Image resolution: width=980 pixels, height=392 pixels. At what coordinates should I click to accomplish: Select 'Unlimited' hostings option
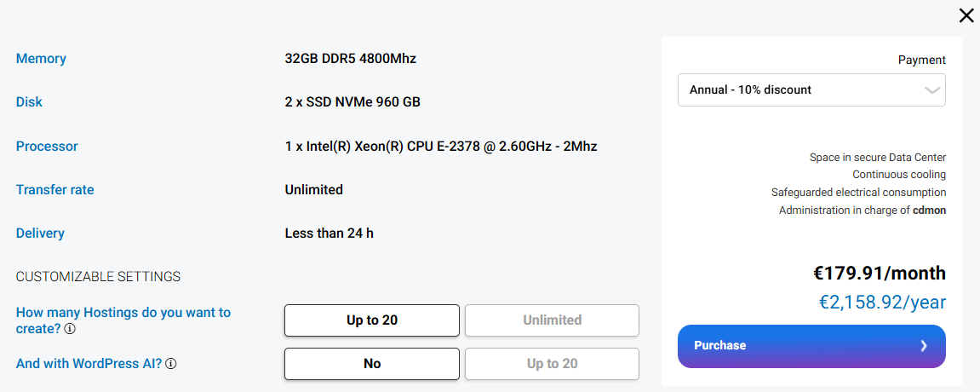[x=552, y=320]
